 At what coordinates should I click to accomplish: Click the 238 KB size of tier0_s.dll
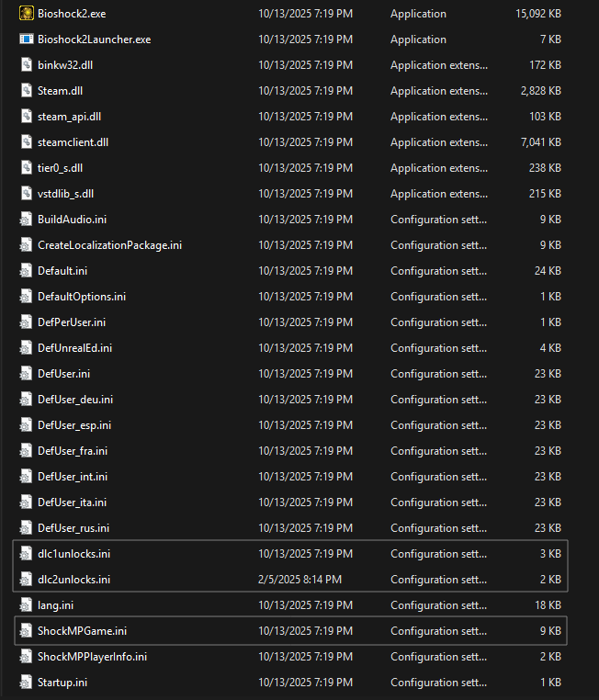coord(546,168)
